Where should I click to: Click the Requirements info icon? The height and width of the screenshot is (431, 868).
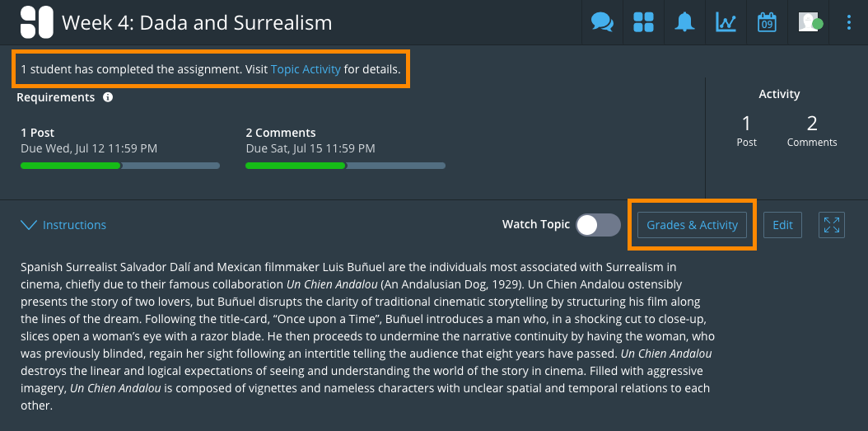pos(108,97)
